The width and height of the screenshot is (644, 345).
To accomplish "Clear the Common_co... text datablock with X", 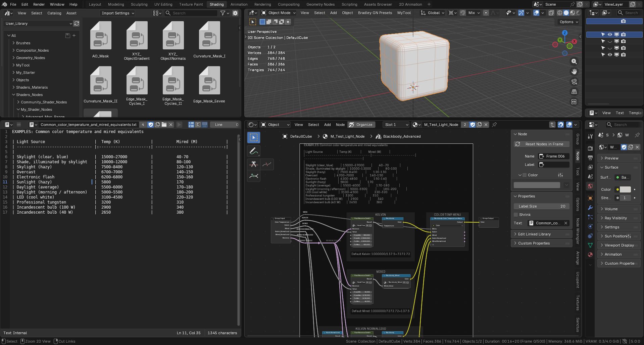I will pos(566,223).
